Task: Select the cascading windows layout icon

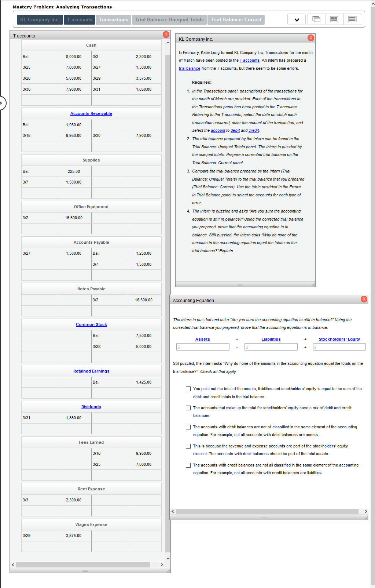Action: click(x=316, y=19)
